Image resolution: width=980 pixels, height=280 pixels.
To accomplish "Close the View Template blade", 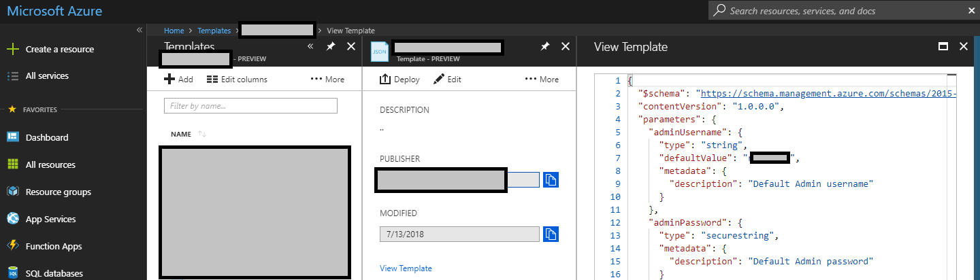I will tap(963, 46).
